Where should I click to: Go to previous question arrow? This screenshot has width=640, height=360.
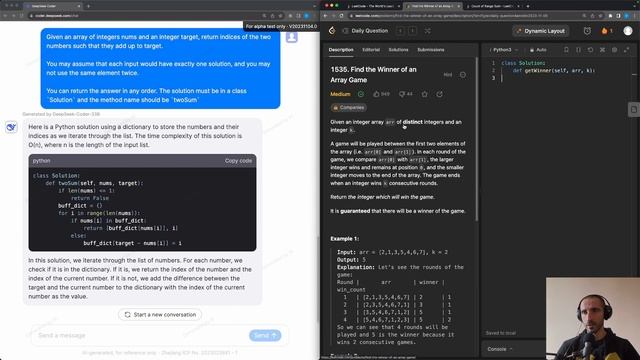pos(400,31)
